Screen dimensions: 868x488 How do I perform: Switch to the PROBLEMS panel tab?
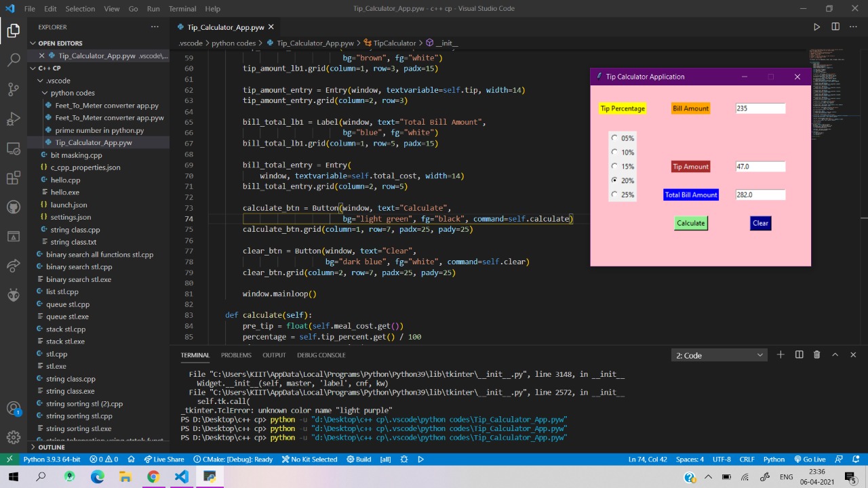(236, 355)
